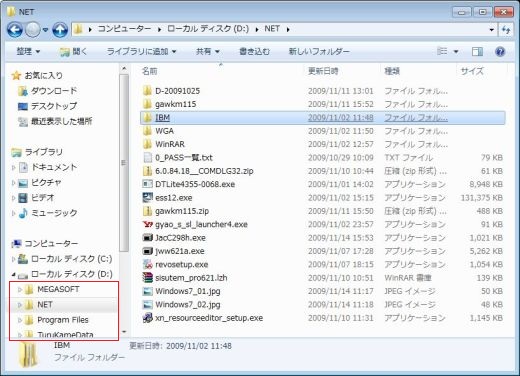Image resolution: width=520 pixels, height=376 pixels.
Task: Go back with the Back arrow button
Action: 15,30
